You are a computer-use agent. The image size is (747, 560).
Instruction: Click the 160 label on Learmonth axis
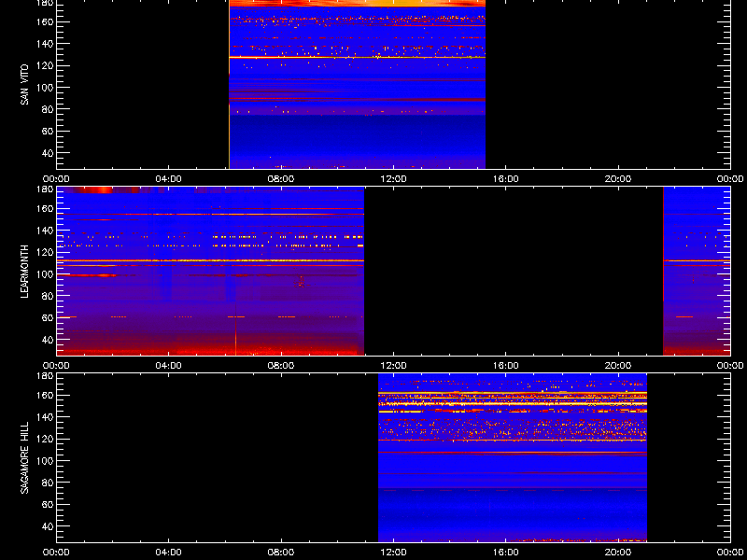click(45, 208)
